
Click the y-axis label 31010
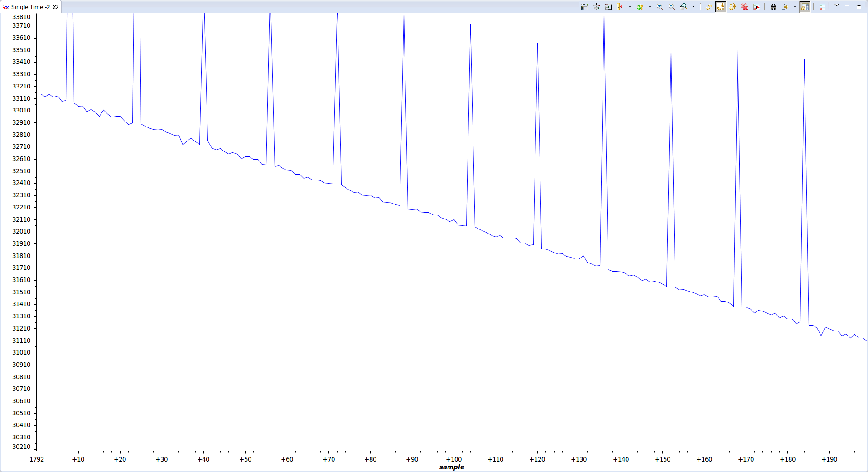pyautogui.click(x=21, y=352)
